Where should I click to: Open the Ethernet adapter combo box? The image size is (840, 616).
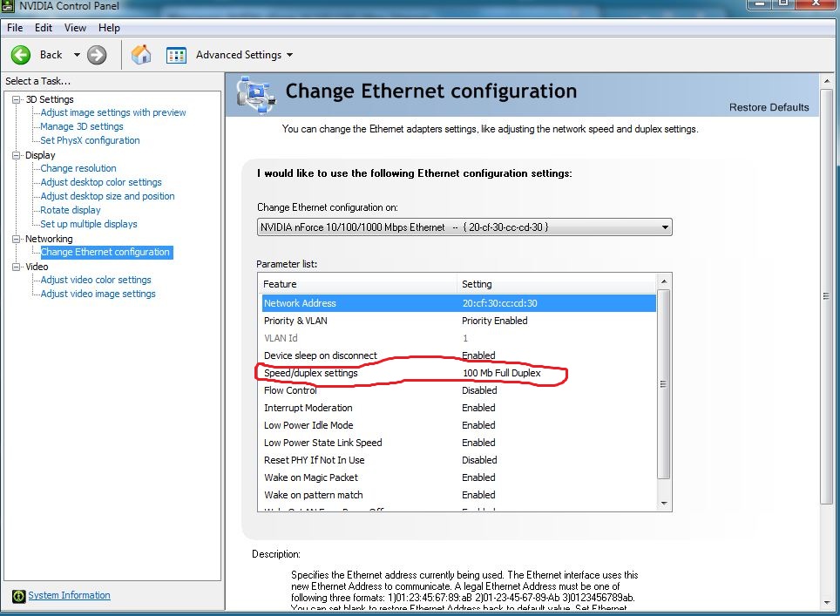pyautogui.click(x=464, y=227)
